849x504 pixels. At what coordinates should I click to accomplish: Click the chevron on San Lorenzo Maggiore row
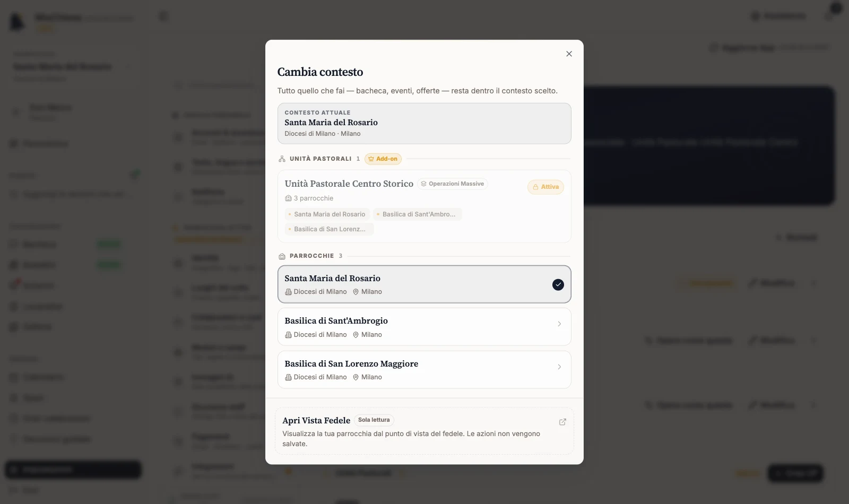(x=559, y=367)
